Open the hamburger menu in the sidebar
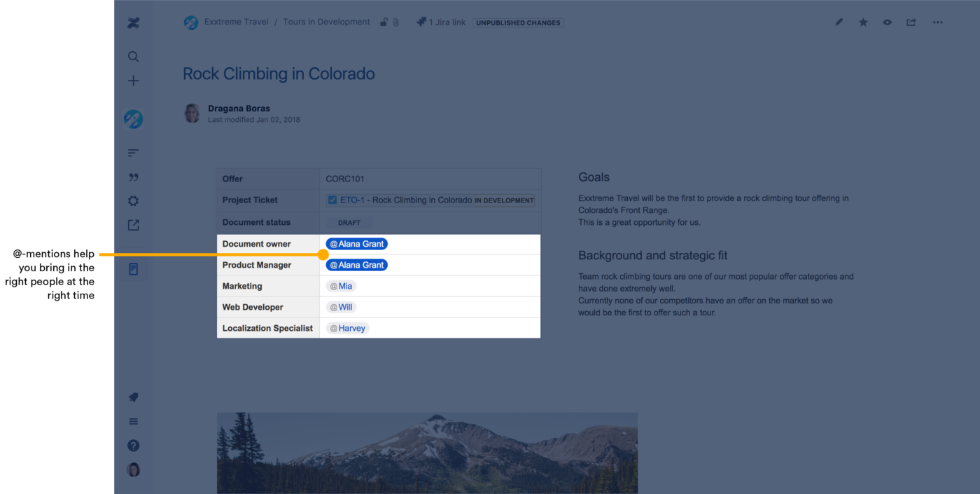Viewport: 980px width, 494px height. point(133,421)
